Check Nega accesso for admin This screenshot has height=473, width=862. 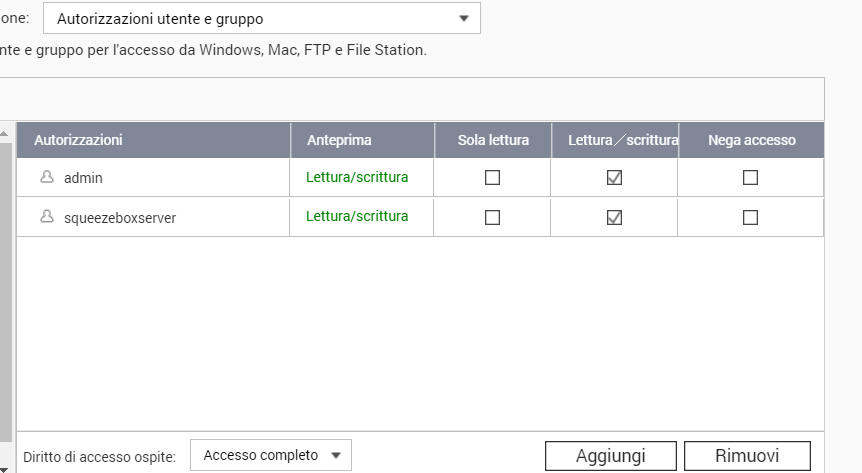click(x=750, y=178)
